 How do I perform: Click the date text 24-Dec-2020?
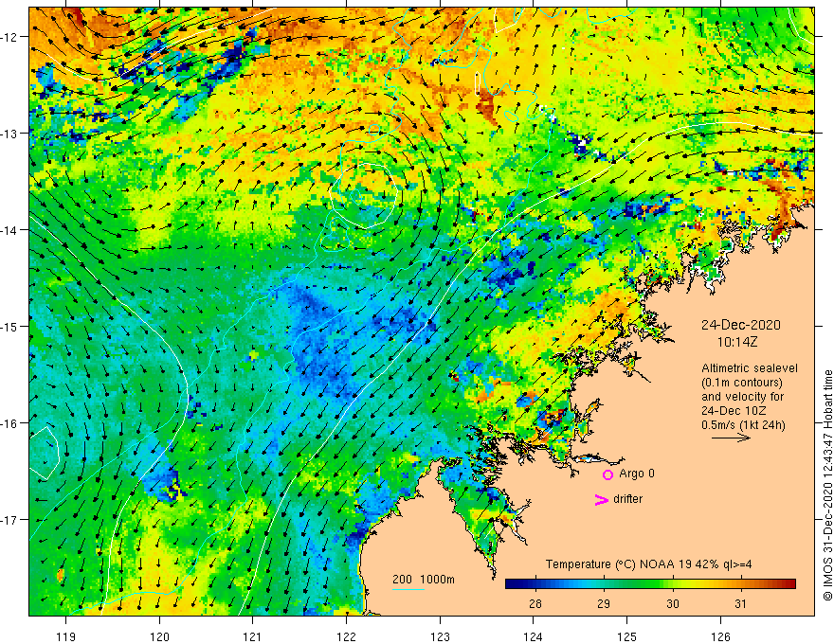tap(740, 325)
